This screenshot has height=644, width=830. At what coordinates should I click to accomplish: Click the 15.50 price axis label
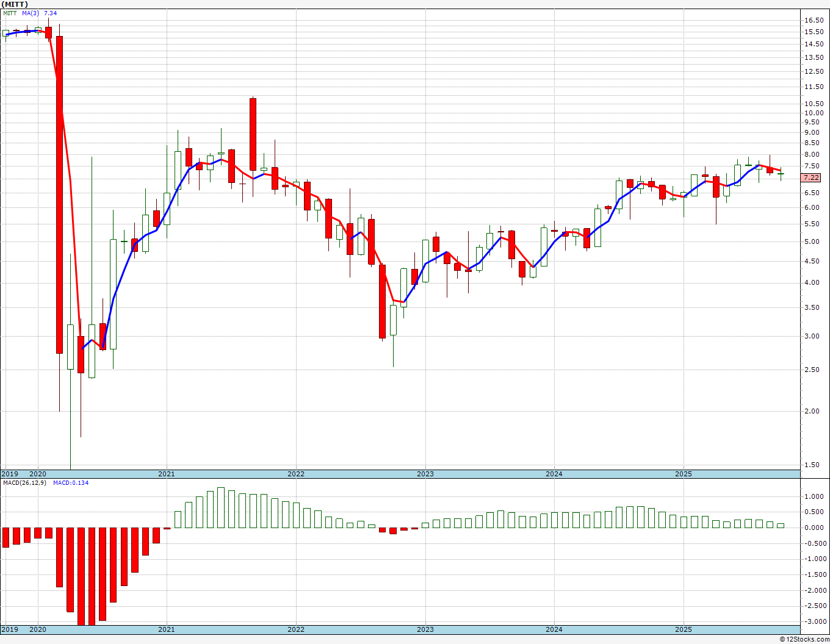tap(814, 32)
